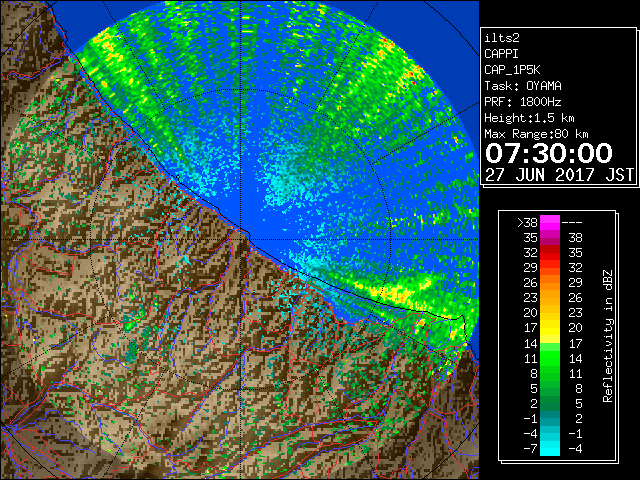Click 'Height:1.5 km' text
Viewport: 640px width, 480px height.
[x=529, y=118]
